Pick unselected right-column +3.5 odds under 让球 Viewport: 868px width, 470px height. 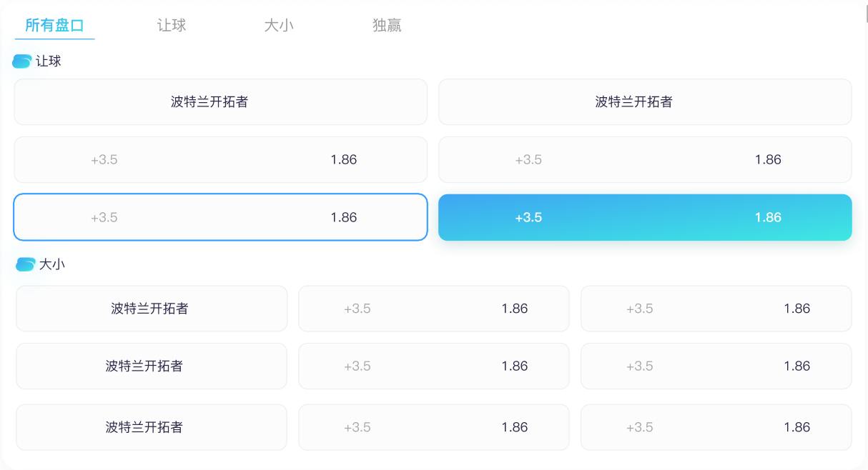645,159
